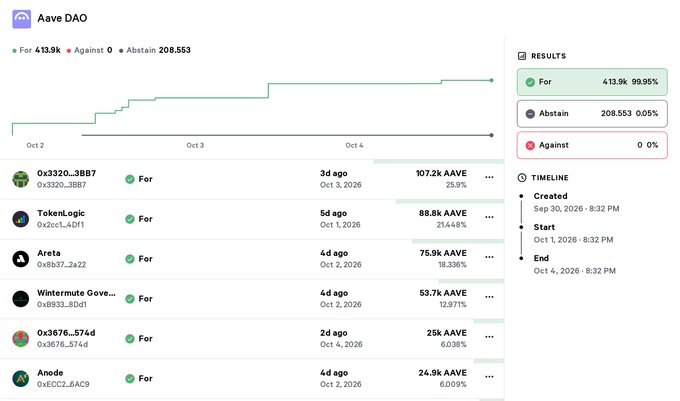The width and height of the screenshot is (680, 401).
Task: Click the green For checkmark in 0x3676...574d row
Action: [130, 339]
